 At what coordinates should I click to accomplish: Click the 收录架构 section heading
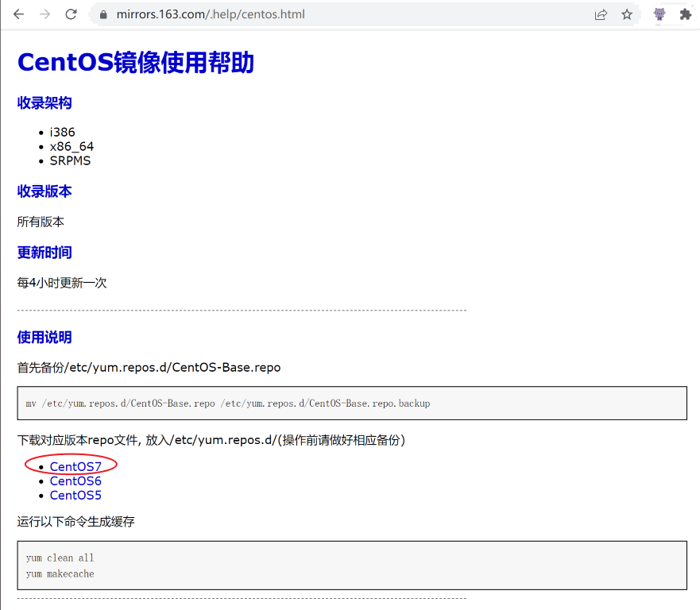pos(44,103)
